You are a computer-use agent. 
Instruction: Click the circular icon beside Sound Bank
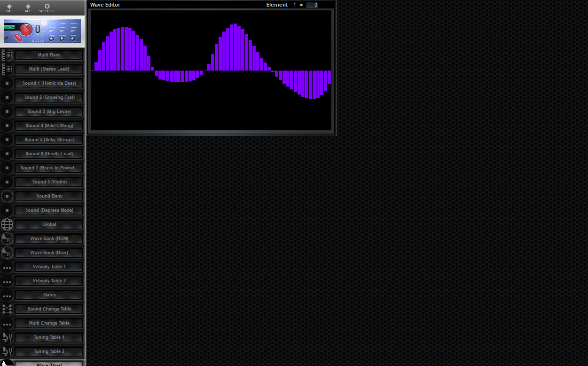pyautogui.click(x=7, y=196)
